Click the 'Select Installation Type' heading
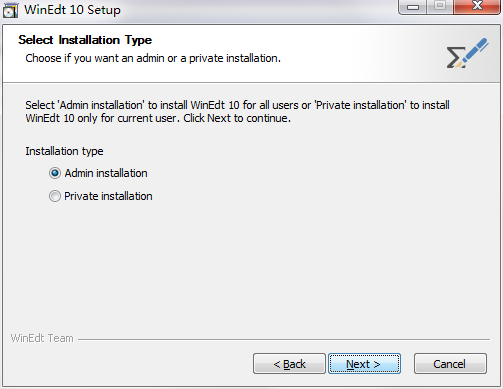The height and width of the screenshot is (389, 503). (85, 40)
